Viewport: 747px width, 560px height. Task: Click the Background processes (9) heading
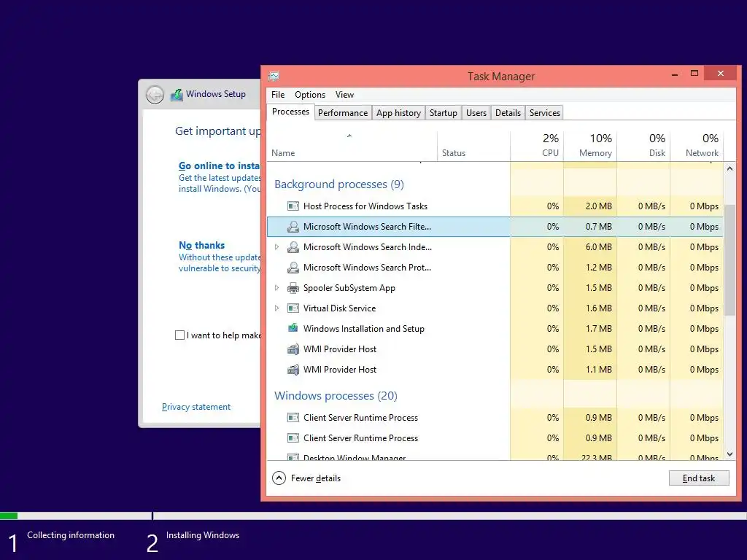pyautogui.click(x=339, y=184)
